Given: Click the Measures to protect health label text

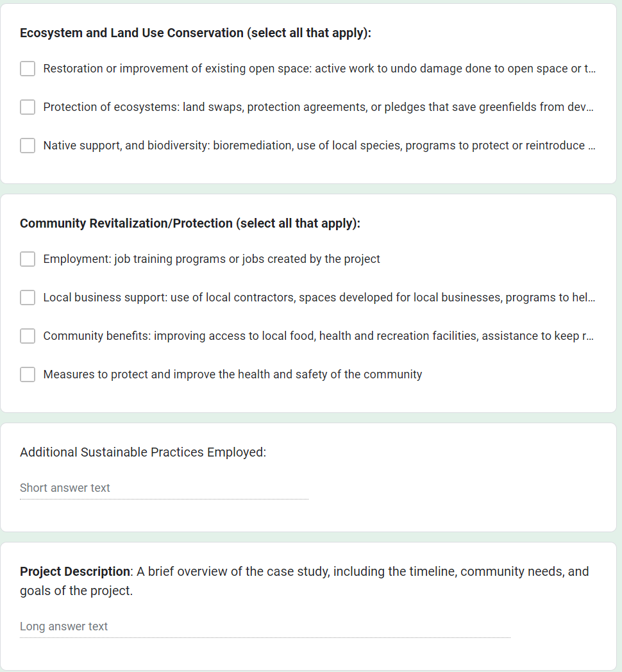Looking at the screenshot, I should [x=233, y=374].
